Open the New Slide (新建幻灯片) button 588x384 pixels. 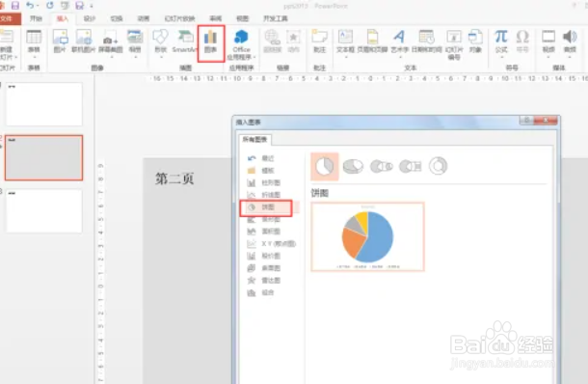point(7,44)
